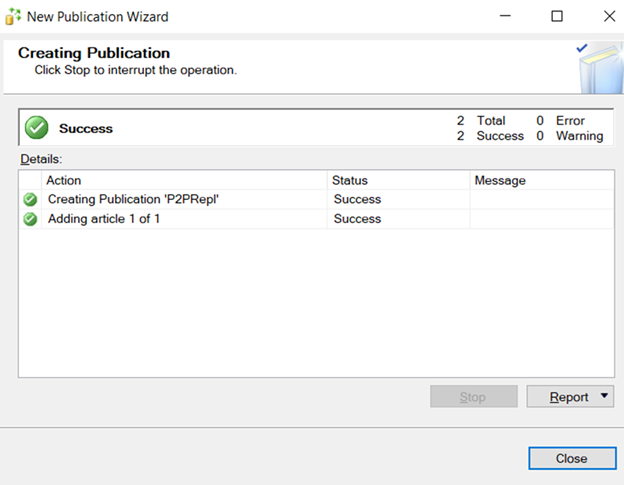The height and width of the screenshot is (485, 624).
Task: Click Success status of Adding article row
Action: coord(357,219)
